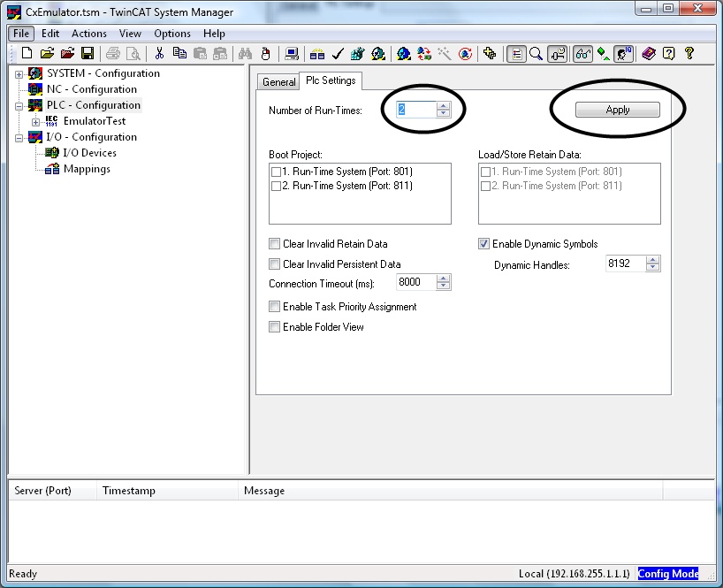Click the Generate Mappings icon
Viewport: 723px width, 588px height.
pos(316,54)
